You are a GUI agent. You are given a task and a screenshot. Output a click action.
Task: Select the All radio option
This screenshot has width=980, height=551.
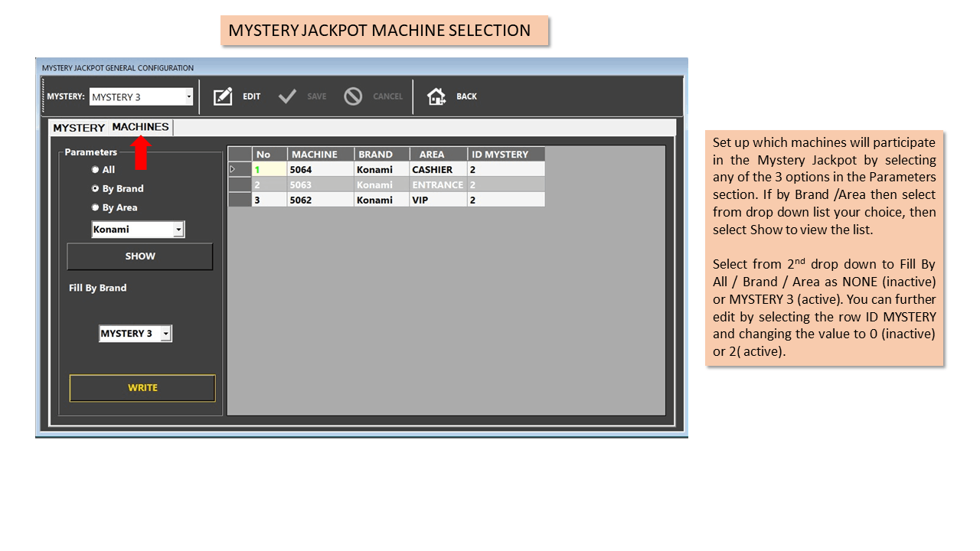click(x=96, y=170)
